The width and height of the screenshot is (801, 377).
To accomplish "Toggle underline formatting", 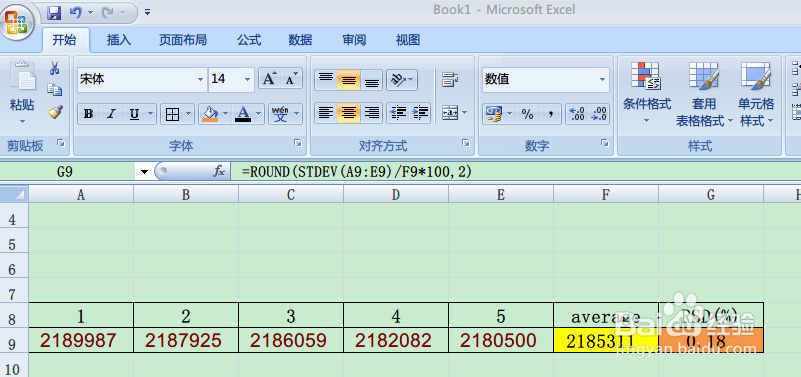I will click(134, 114).
